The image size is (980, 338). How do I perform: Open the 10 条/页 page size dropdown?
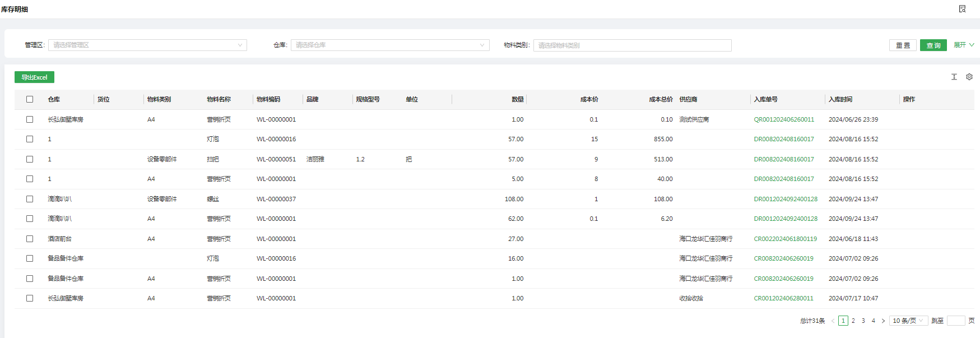[x=908, y=321]
